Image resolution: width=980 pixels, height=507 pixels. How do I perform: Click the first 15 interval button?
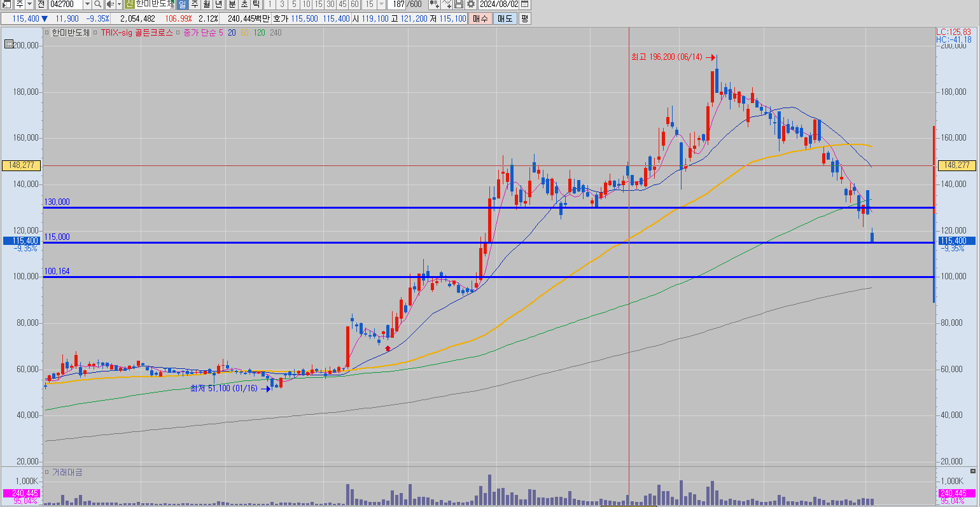(318, 4)
